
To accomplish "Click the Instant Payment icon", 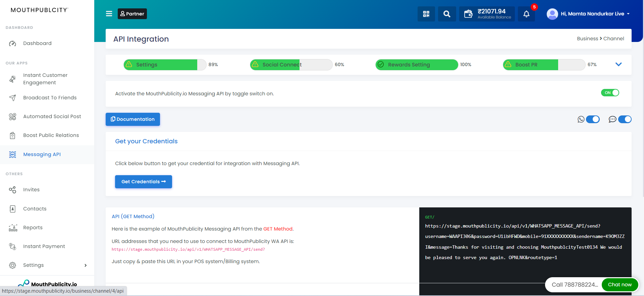I will (12, 246).
